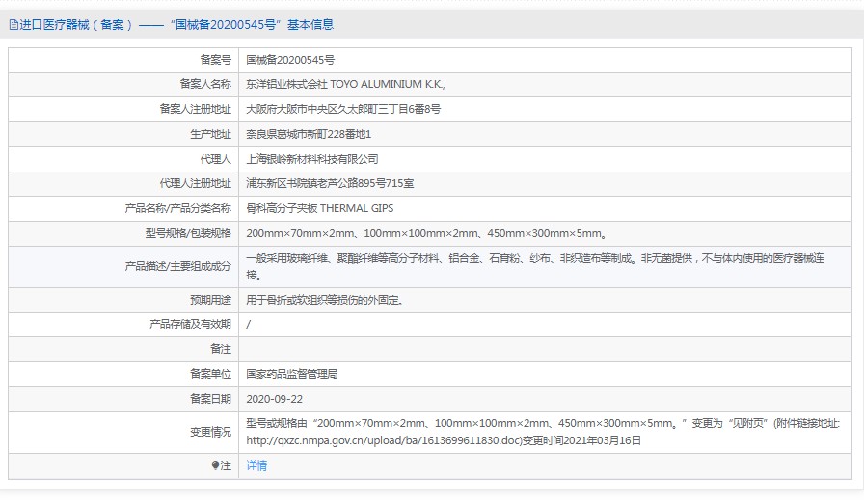864x504 pixels.
Task: Click the filing date 2020-09-22
Action: click(274, 398)
